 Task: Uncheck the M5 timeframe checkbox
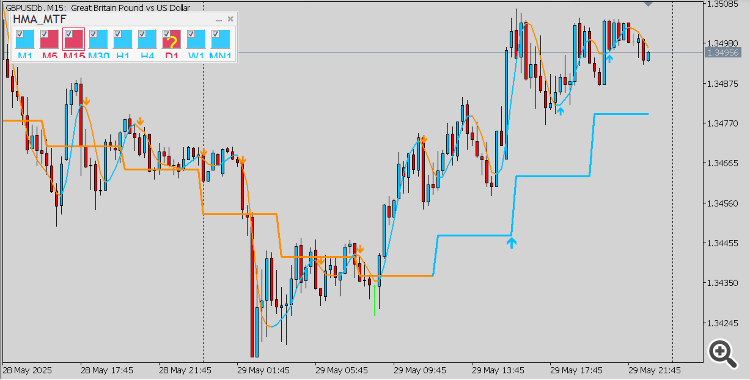pyautogui.click(x=44, y=34)
